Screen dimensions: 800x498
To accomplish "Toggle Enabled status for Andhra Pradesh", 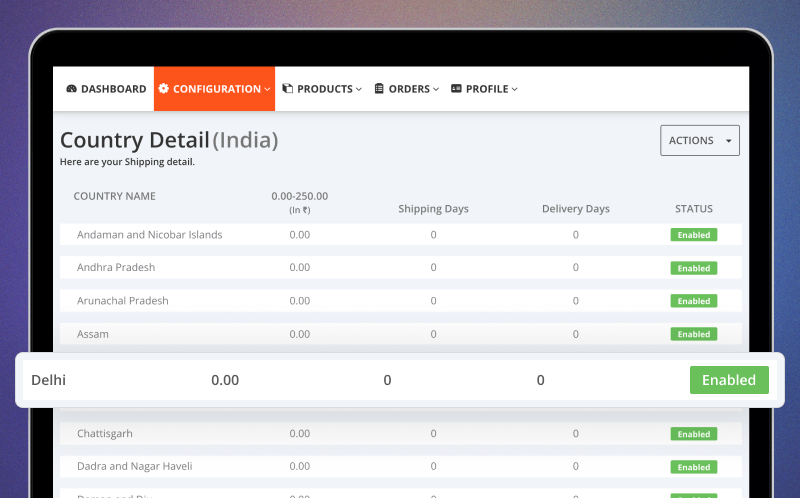I will point(693,268).
